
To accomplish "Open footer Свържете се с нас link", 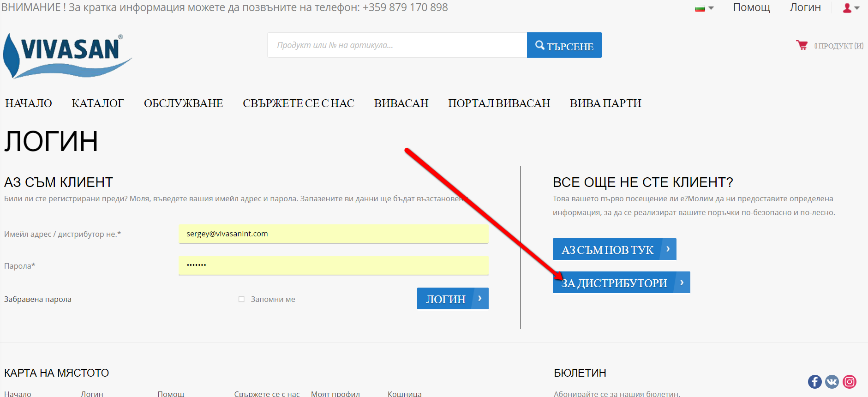I will (267, 394).
